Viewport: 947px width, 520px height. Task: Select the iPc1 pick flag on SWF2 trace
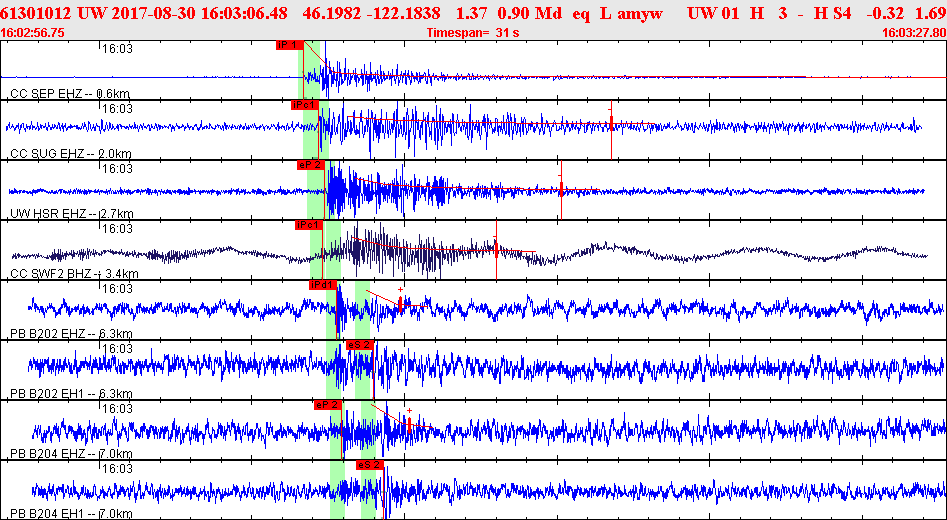pos(309,225)
